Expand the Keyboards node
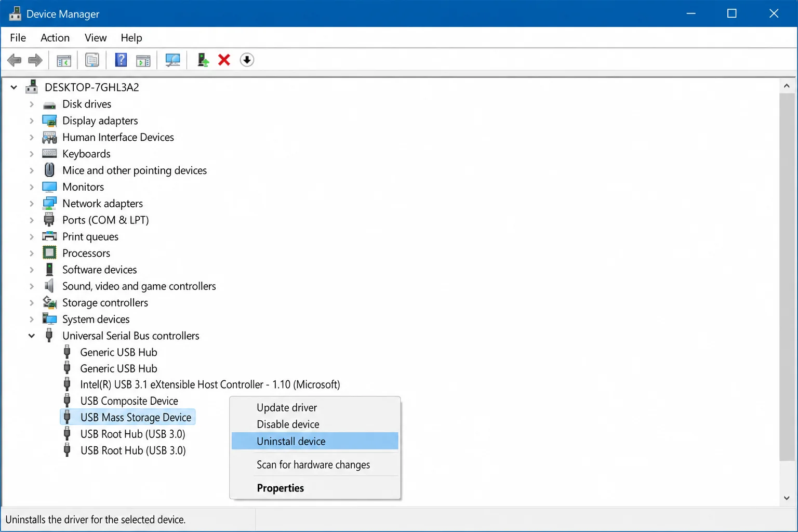 [x=32, y=154]
